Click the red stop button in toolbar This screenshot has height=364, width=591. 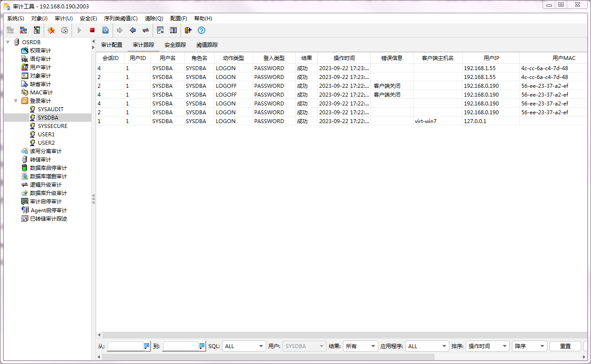92,30
